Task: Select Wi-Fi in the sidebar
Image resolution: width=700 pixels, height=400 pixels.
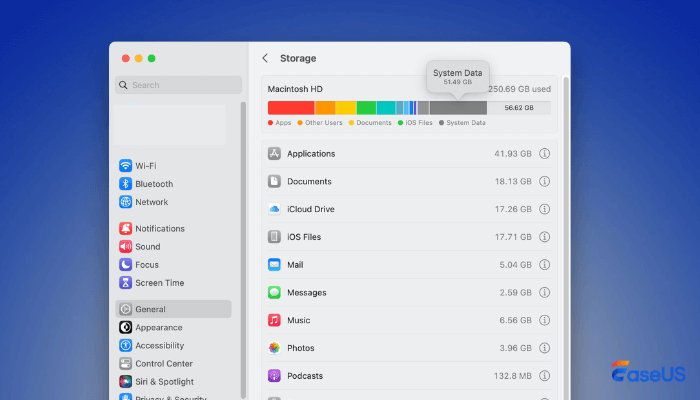Action: click(145, 166)
